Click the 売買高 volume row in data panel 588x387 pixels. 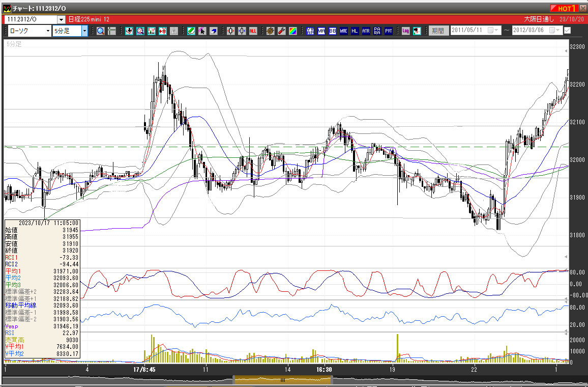point(42,340)
